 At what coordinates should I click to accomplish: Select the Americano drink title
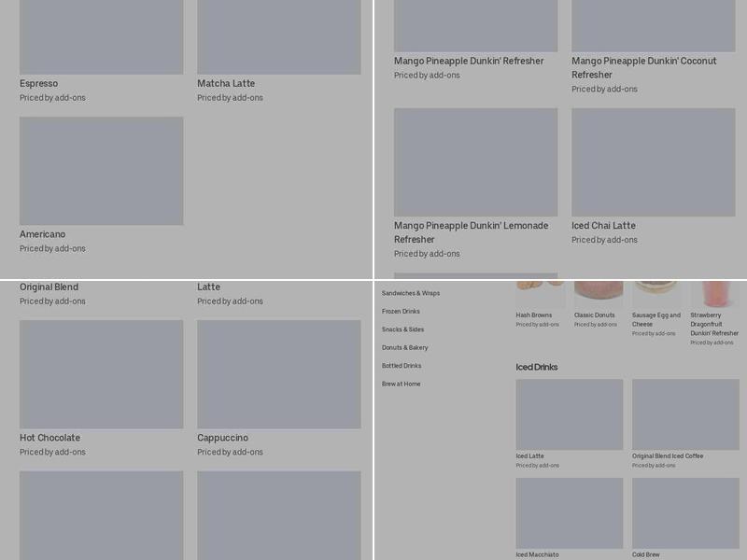[x=42, y=234]
